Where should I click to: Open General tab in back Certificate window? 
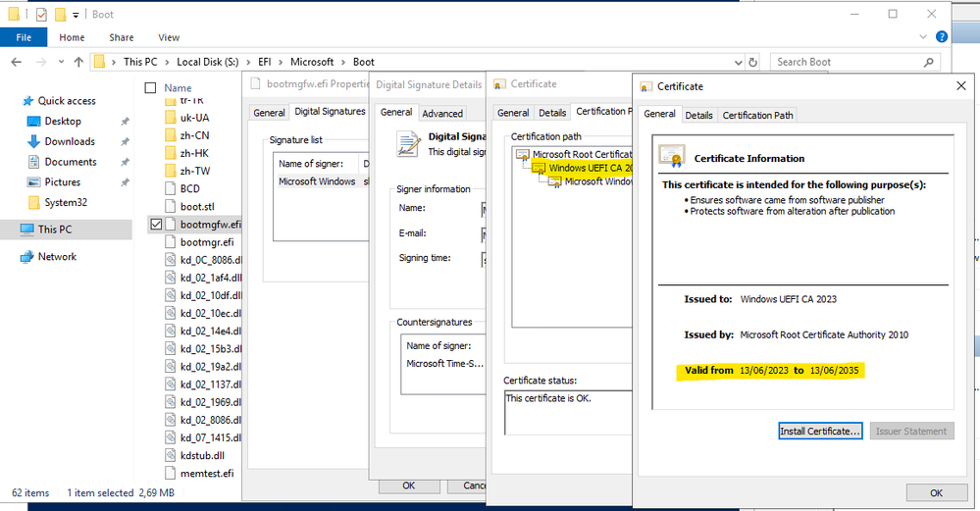pos(513,113)
